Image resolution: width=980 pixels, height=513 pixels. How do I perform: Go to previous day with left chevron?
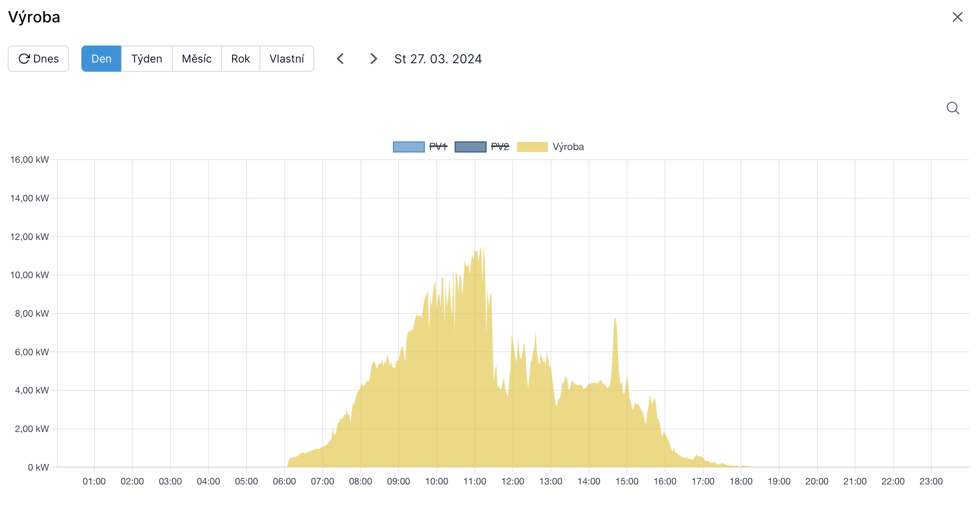340,59
